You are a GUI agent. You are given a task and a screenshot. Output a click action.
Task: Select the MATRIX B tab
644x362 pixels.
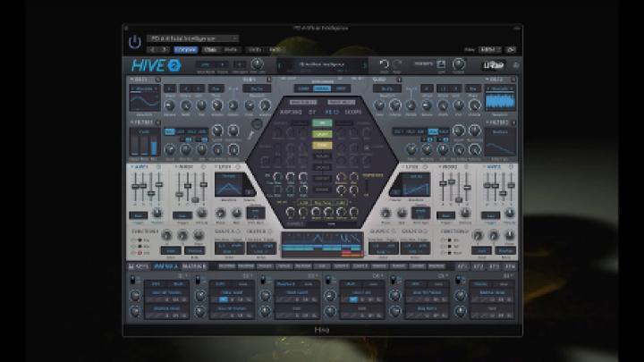pyautogui.click(x=194, y=266)
